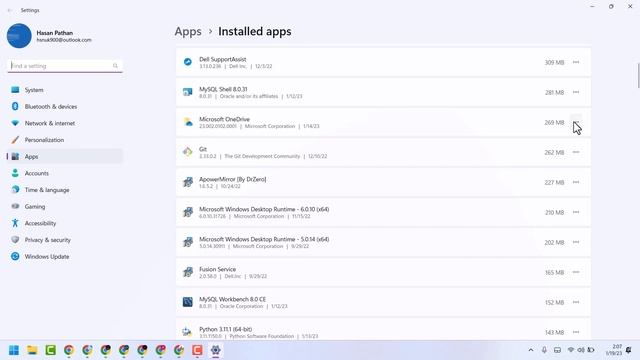The height and width of the screenshot is (360, 640).
Task: Open File Explorer from the taskbar
Action: 32,350
